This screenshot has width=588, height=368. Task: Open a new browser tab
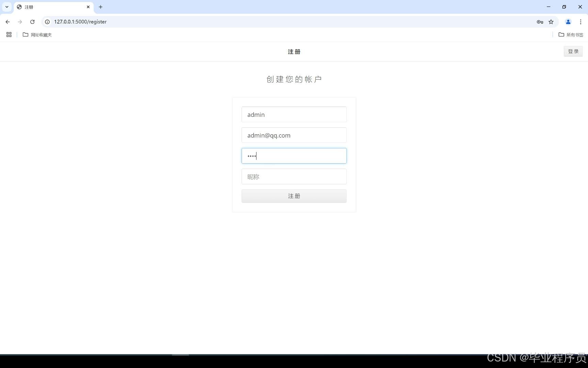[x=100, y=7]
